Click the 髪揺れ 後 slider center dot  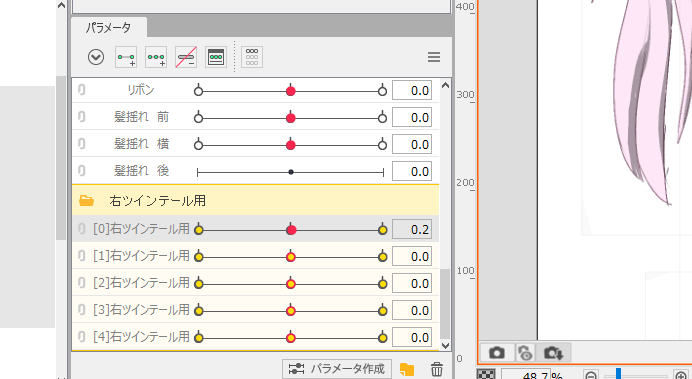(x=291, y=172)
